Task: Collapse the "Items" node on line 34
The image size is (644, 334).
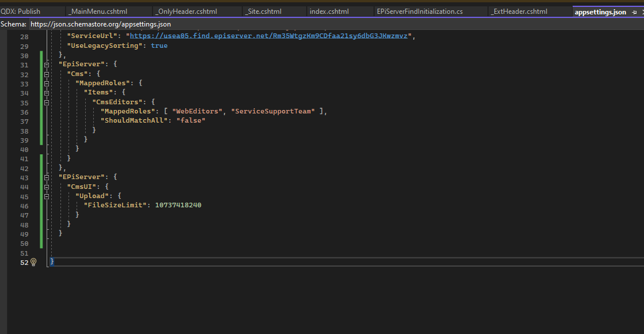Action: point(47,93)
